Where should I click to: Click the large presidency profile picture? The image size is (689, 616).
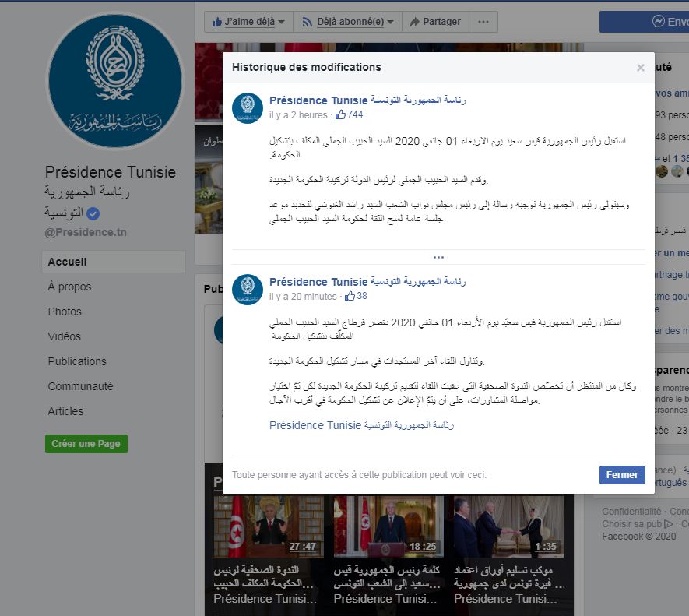pos(115,80)
